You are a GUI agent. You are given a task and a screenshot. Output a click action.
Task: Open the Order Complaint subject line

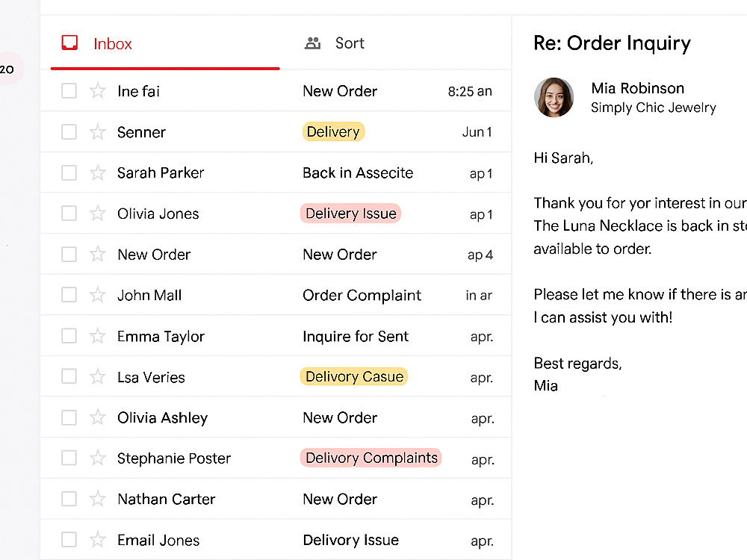362,295
